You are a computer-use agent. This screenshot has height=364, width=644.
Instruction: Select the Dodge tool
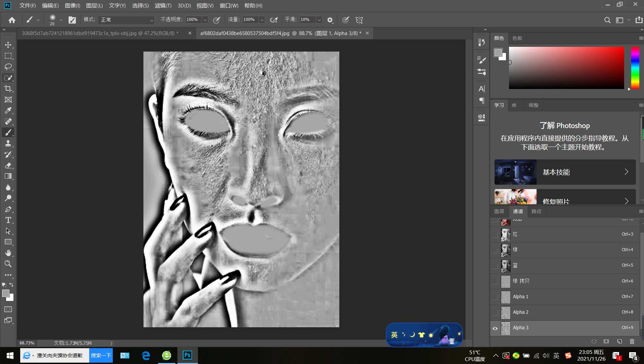point(8,198)
